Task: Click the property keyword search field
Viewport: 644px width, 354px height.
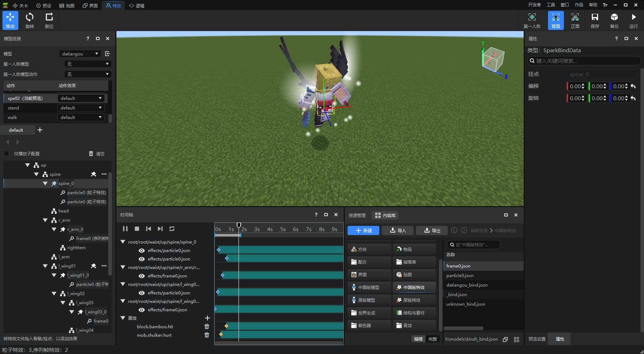Action: [x=584, y=61]
